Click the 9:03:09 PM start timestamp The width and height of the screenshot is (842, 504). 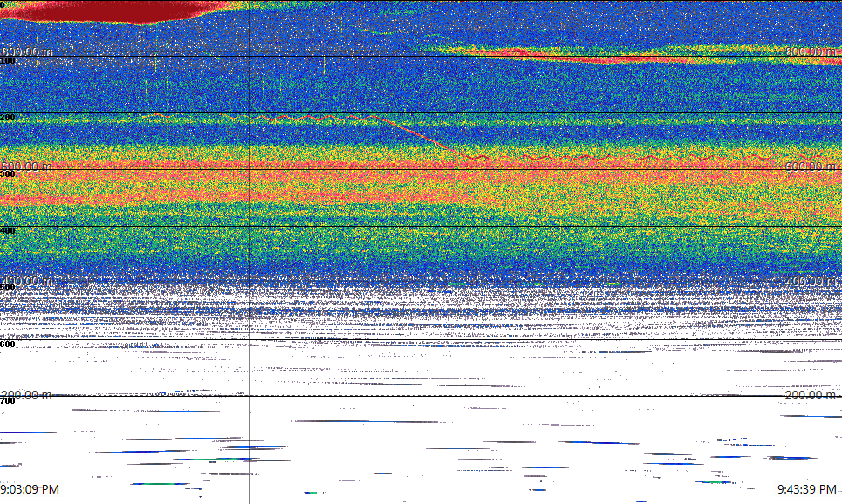click(x=30, y=489)
